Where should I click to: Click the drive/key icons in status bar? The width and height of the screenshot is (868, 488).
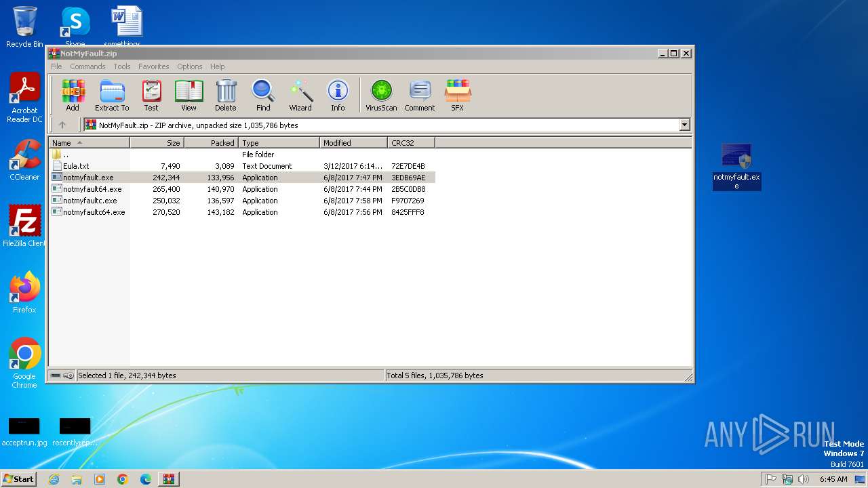point(62,375)
